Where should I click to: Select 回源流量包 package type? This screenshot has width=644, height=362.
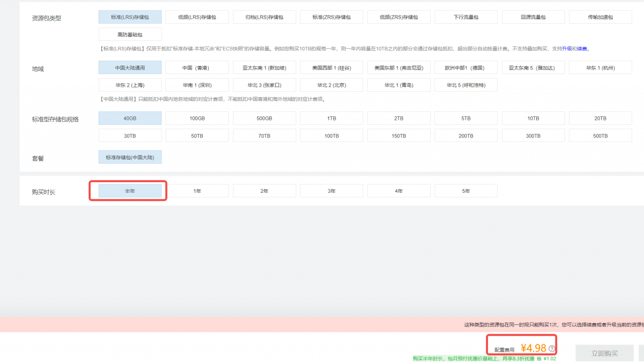(533, 17)
